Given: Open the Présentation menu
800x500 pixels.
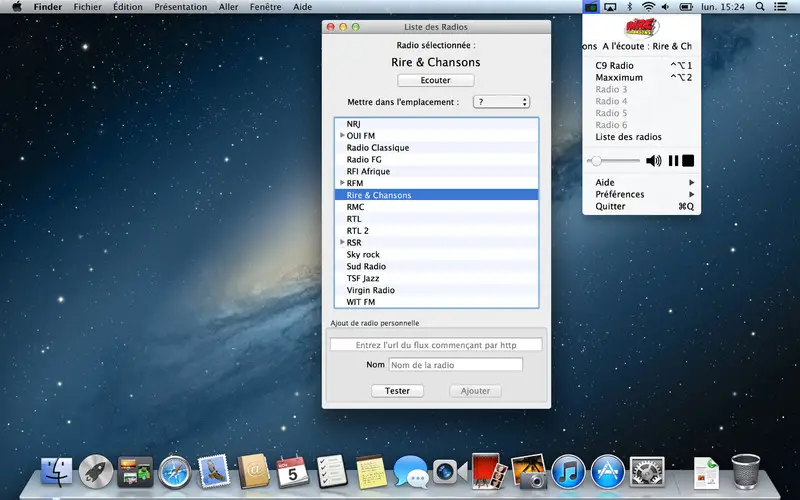Looking at the screenshot, I should (181, 7).
